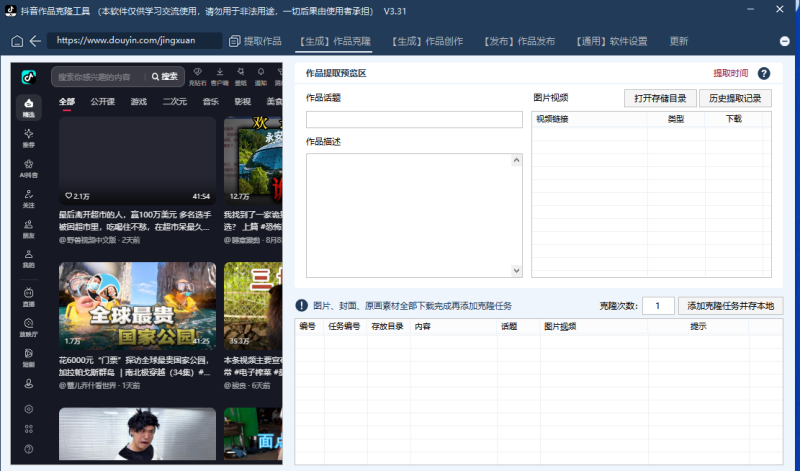Click the home icon in the toolbar
This screenshot has height=471, width=800.
tap(17, 41)
